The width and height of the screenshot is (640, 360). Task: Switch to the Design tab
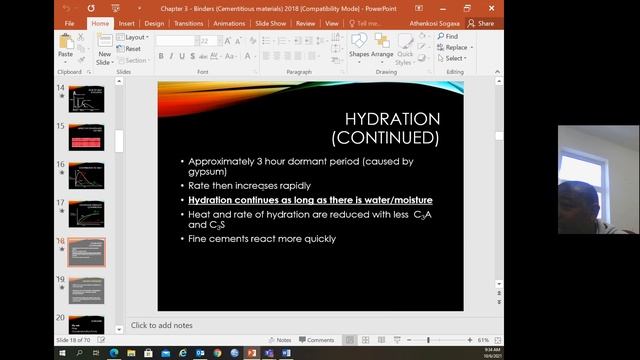tap(154, 24)
